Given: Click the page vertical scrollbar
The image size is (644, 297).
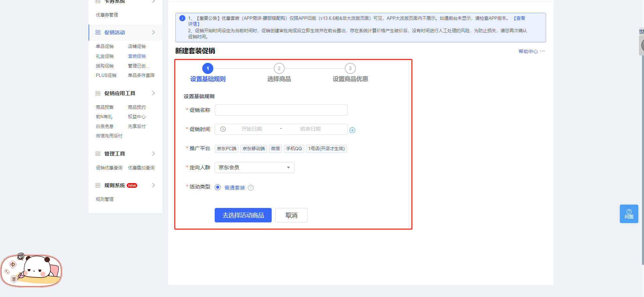Looking at the screenshot, I should tap(642, 151).
